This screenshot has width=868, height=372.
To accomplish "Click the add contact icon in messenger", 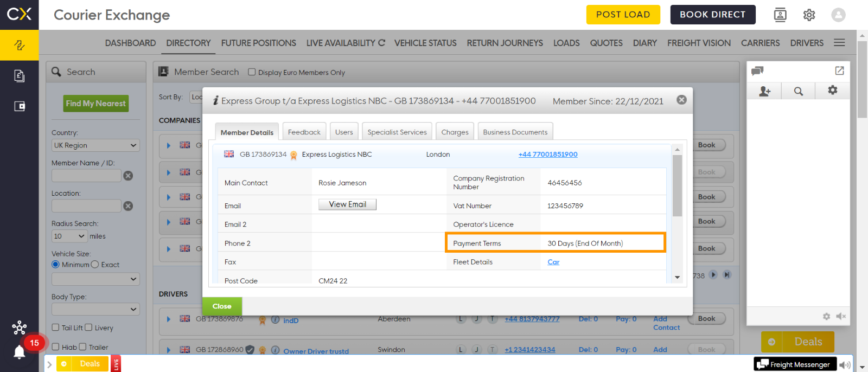I will pyautogui.click(x=764, y=91).
